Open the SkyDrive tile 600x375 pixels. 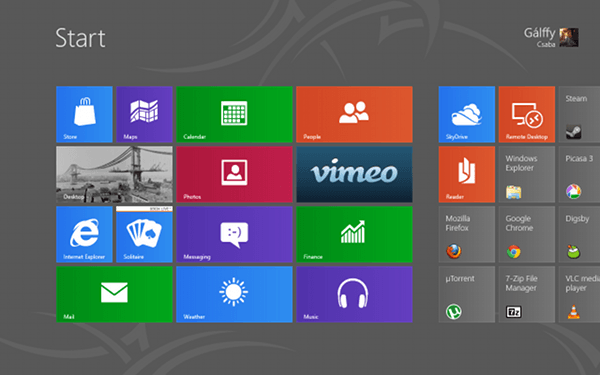point(466,114)
